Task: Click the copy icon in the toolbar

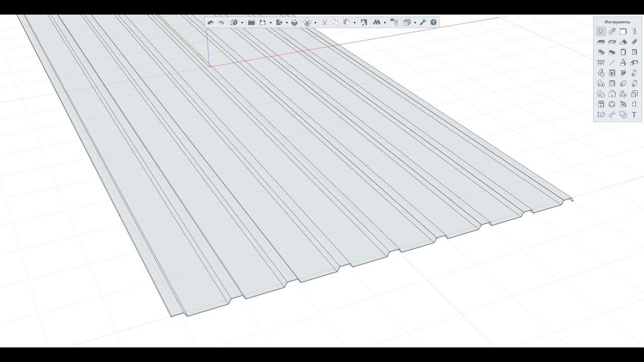Action: coord(336,23)
